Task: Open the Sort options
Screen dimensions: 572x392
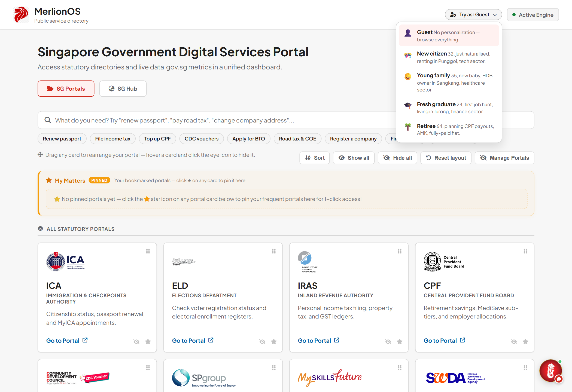Action: [x=315, y=158]
